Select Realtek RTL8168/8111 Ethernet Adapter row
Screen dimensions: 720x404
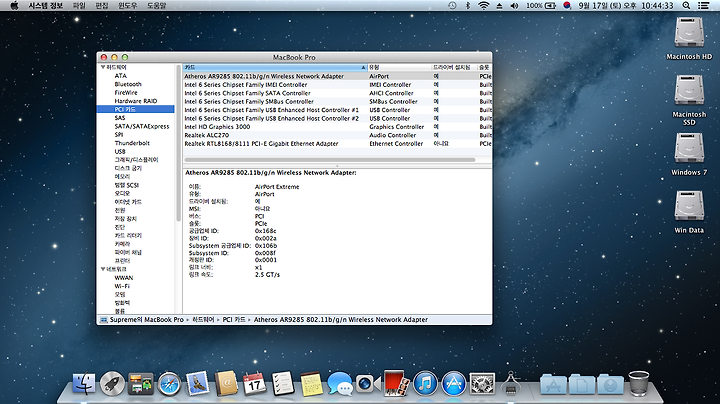point(338,143)
